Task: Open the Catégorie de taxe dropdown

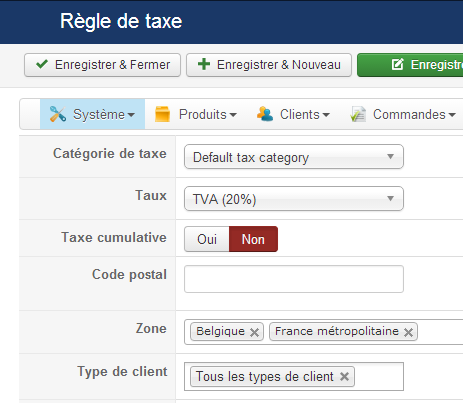Action: pyautogui.click(x=294, y=157)
